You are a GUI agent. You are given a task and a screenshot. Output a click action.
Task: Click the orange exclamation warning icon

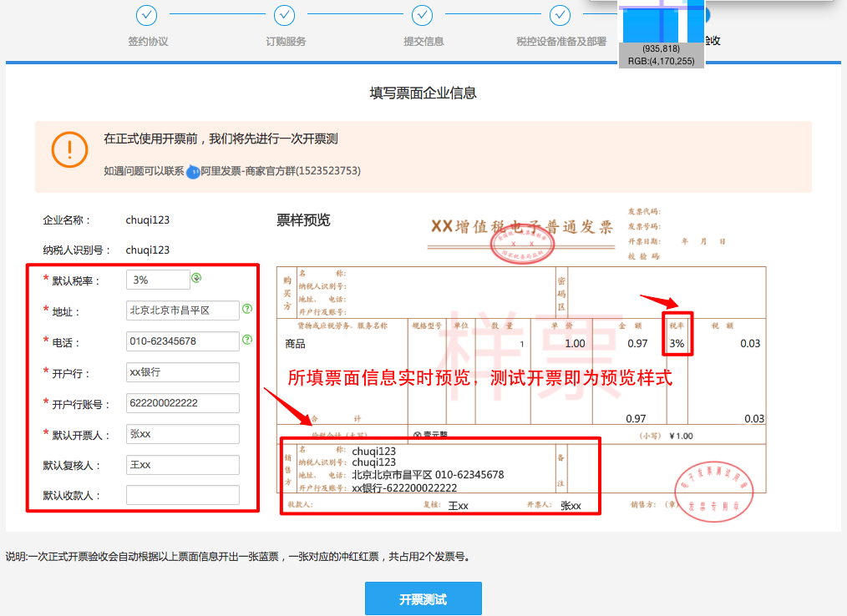tap(69, 149)
